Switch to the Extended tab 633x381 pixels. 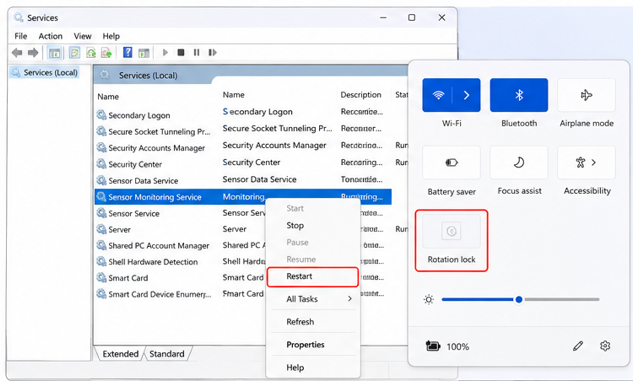point(120,354)
